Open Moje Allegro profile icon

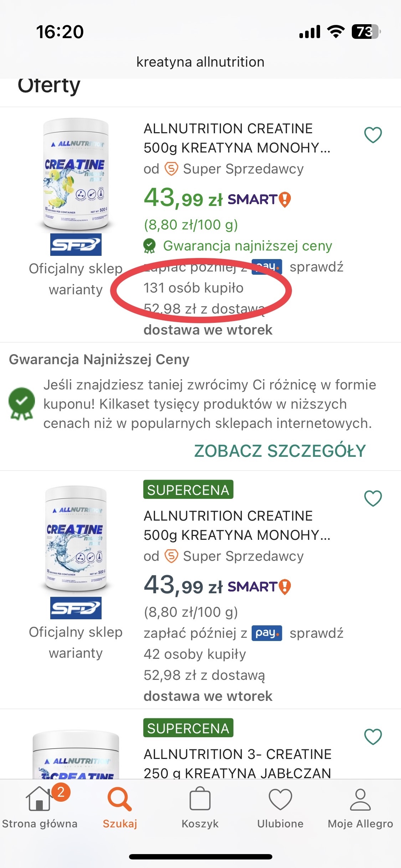click(360, 800)
